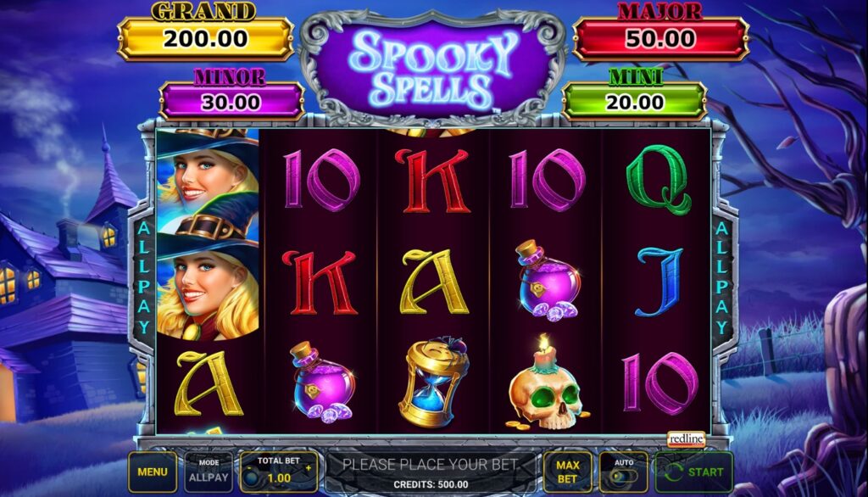Click the redline logo badge
Screen dimensions: 868x497
(686, 438)
